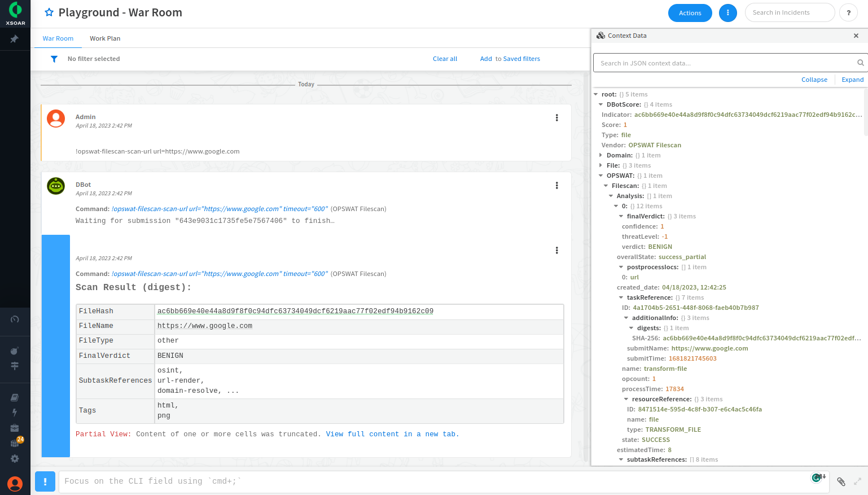The width and height of the screenshot is (868, 495).
Task: Star the Playground - War Room page
Action: click(49, 12)
